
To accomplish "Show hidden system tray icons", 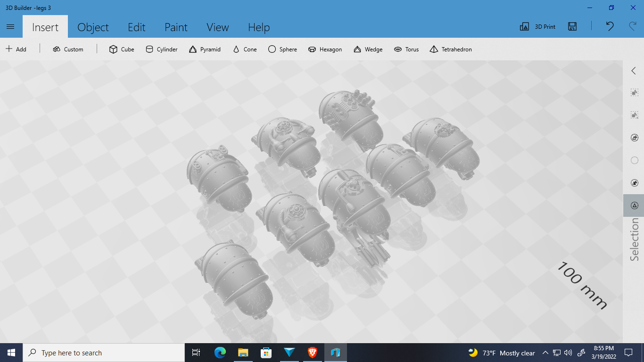I will pos(545,353).
